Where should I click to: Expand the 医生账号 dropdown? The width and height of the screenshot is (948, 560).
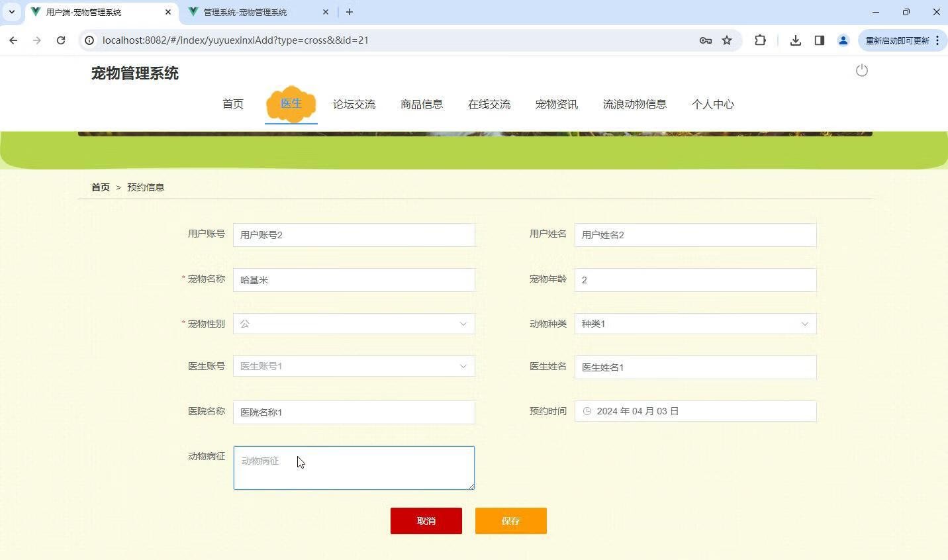354,366
